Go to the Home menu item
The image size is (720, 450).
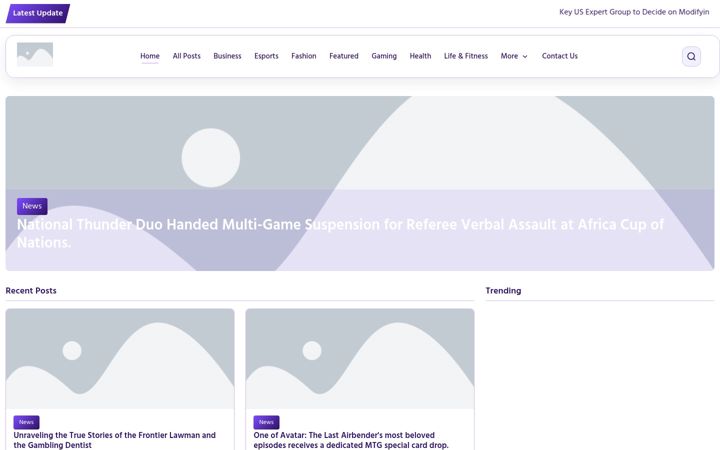click(150, 56)
